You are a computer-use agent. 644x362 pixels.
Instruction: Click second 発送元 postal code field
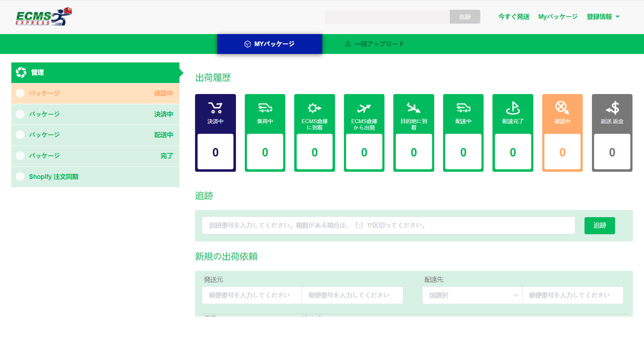[x=352, y=295]
